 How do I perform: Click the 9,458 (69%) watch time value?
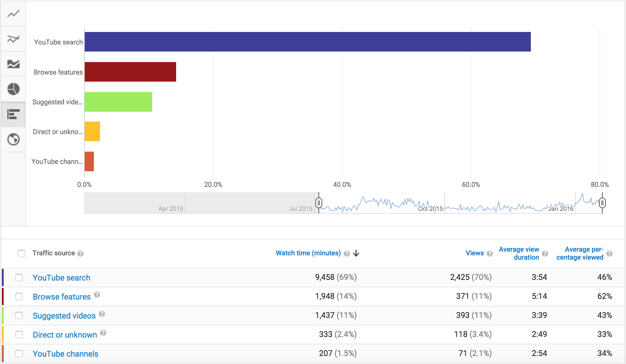tap(336, 277)
